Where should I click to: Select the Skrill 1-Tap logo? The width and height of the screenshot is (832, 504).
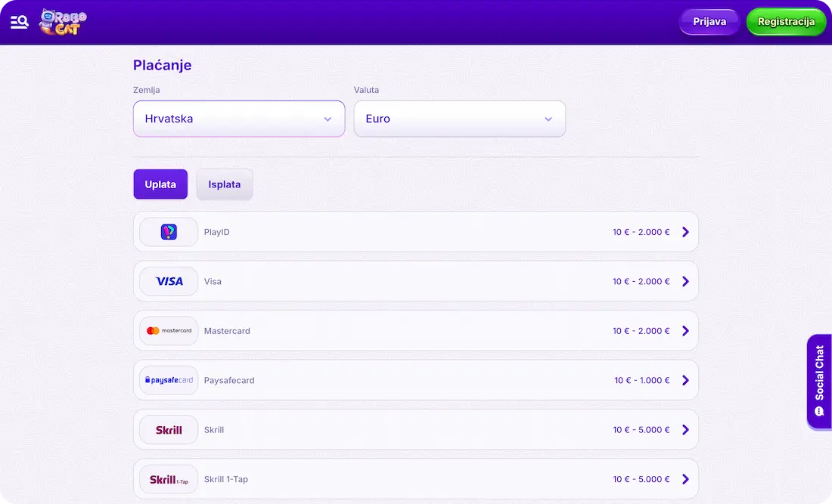point(169,479)
